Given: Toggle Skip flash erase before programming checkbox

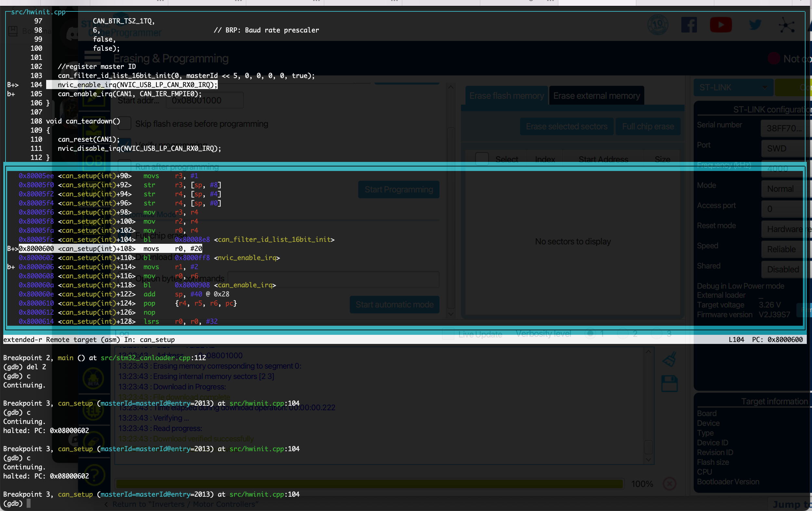Looking at the screenshot, I should tap(124, 124).
